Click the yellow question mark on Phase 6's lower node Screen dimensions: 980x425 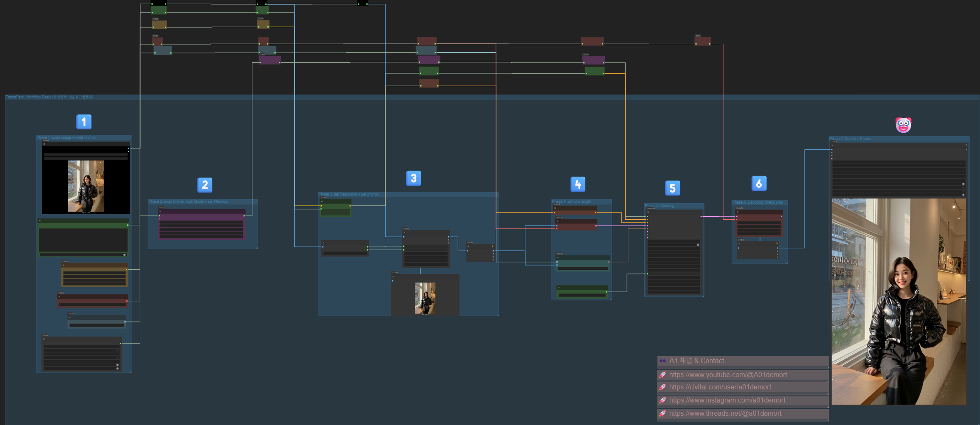coord(777,243)
